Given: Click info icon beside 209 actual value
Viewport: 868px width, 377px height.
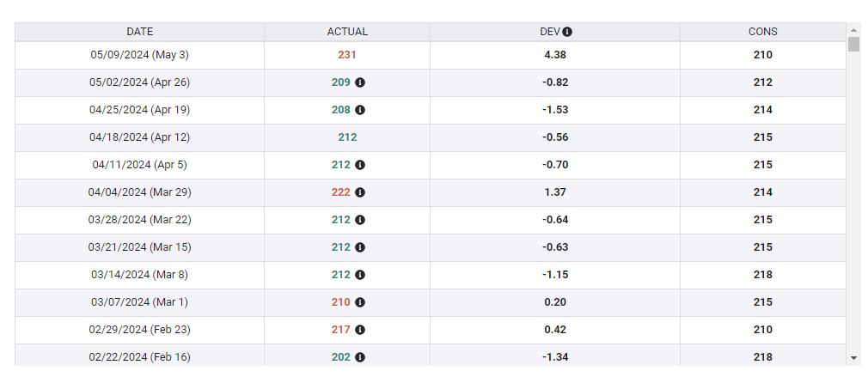Looking at the screenshot, I should tap(360, 82).
